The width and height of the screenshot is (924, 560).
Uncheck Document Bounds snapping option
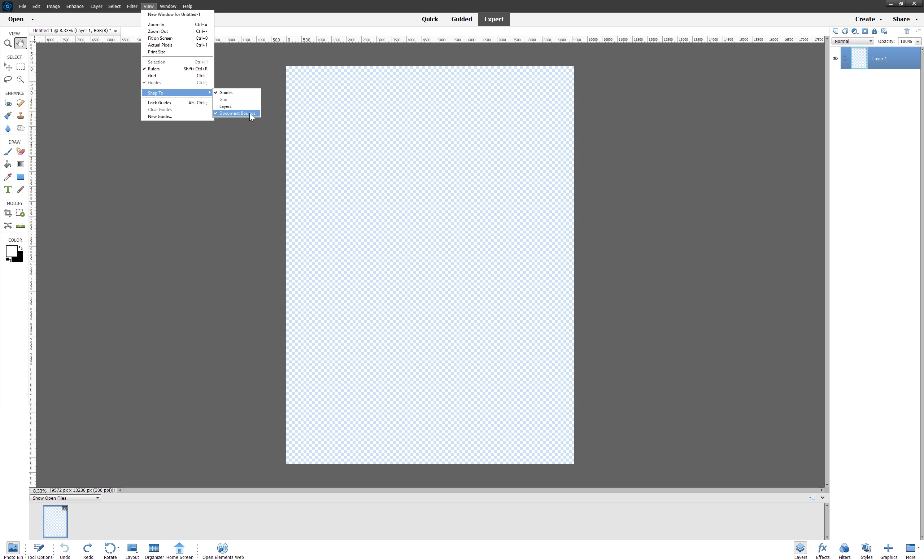[237, 113]
